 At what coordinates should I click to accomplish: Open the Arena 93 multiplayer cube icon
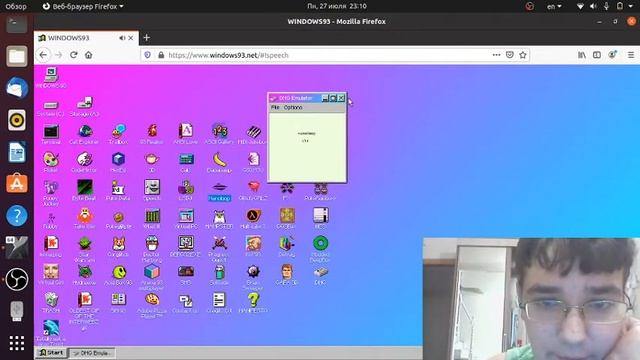[x=152, y=272]
